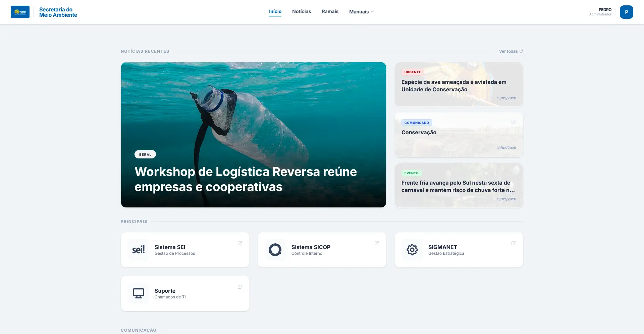The height and width of the screenshot is (334, 644).
Task: Click the SIGMANET gear icon
Action: click(412, 250)
